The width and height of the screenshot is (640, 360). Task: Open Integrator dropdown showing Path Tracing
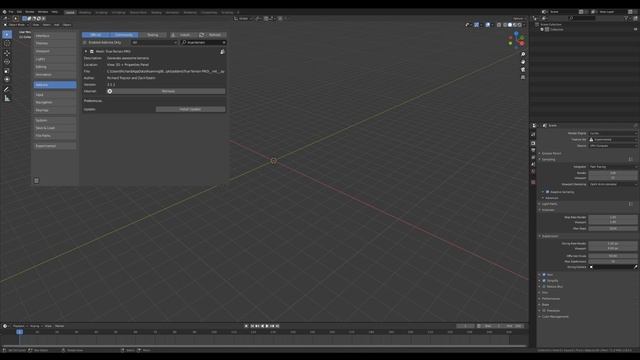tap(613, 167)
